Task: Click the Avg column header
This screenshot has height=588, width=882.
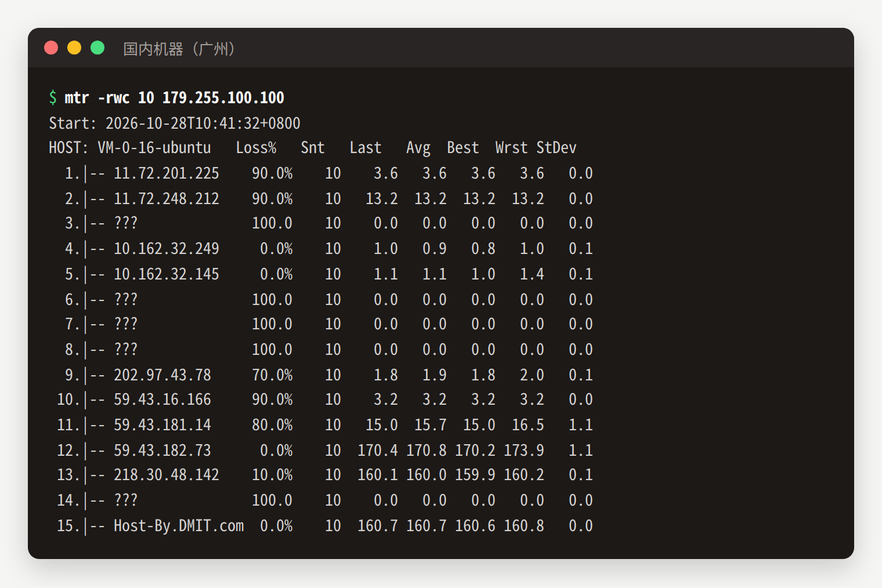Action: tap(418, 148)
